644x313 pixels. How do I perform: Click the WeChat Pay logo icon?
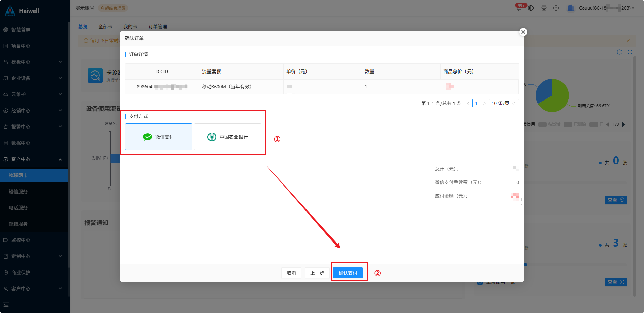(148, 137)
